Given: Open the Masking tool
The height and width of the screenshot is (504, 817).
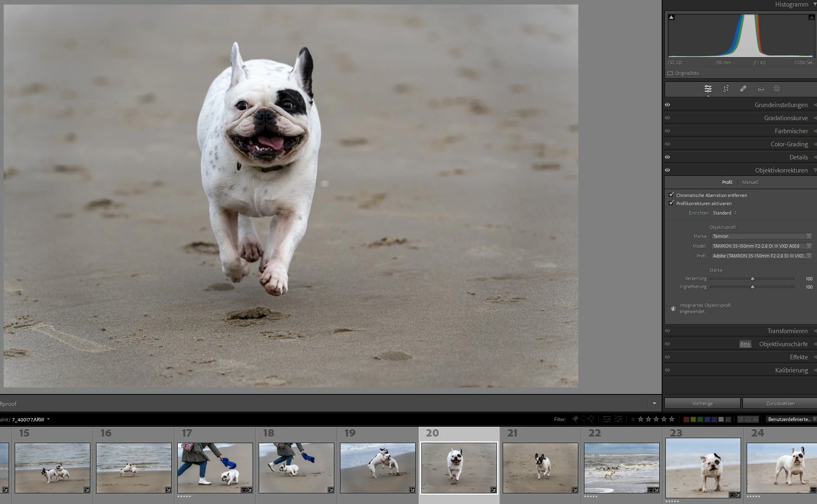Looking at the screenshot, I should (x=777, y=89).
